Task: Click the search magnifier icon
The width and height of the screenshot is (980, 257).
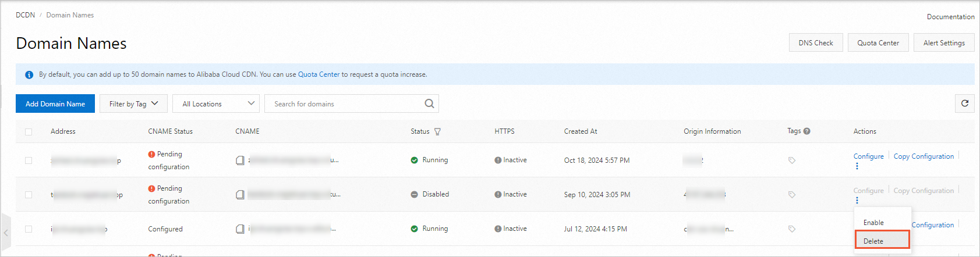Action: pyautogui.click(x=429, y=103)
